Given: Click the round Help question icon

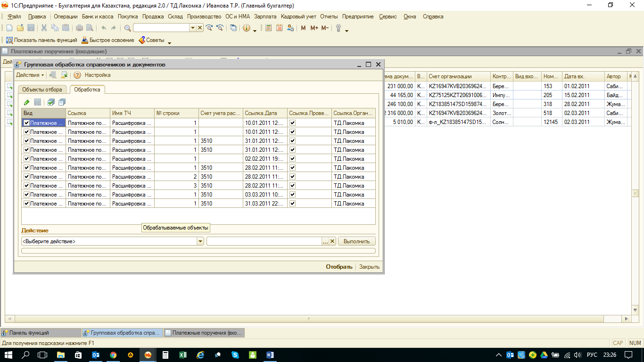Looking at the screenshot, I should pyautogui.click(x=77, y=75).
